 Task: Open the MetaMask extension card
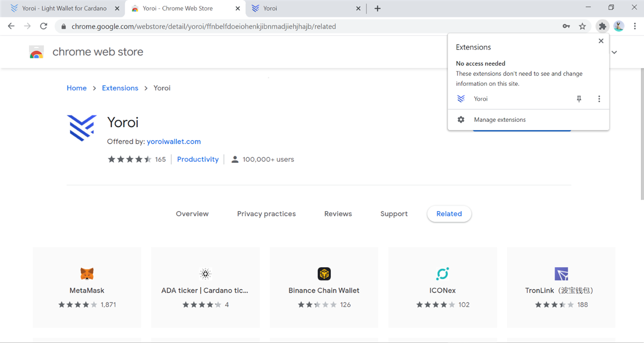(87, 288)
